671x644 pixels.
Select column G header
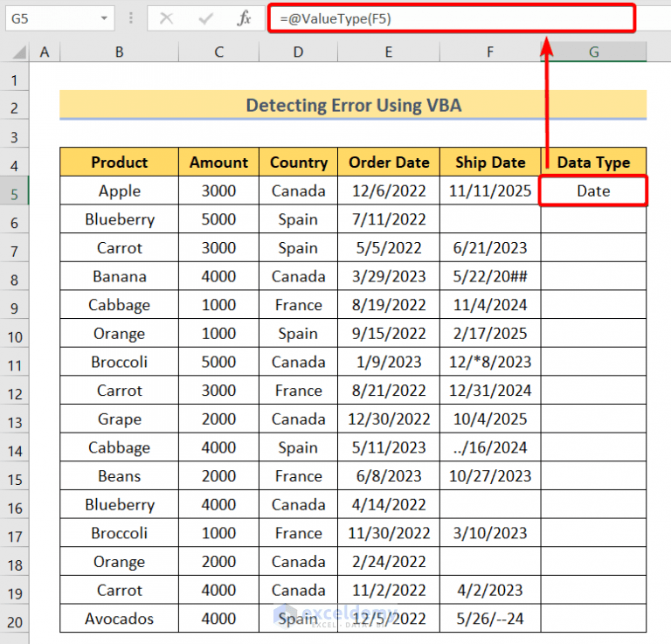click(594, 52)
